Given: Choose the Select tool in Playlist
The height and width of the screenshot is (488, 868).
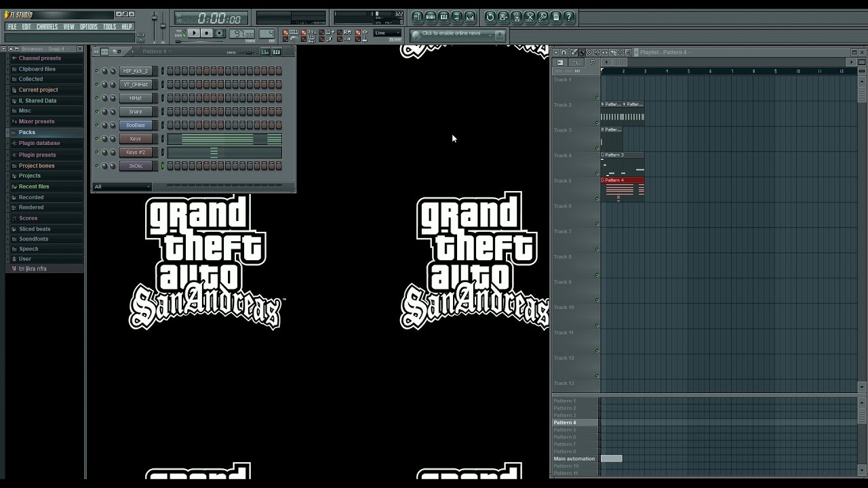Looking at the screenshot, I should (620, 52).
